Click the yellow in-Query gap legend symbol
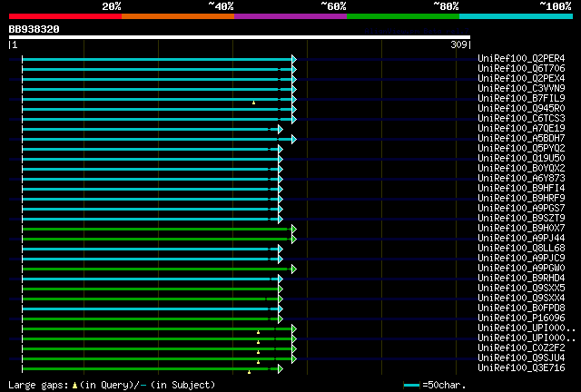 [x=74, y=386]
